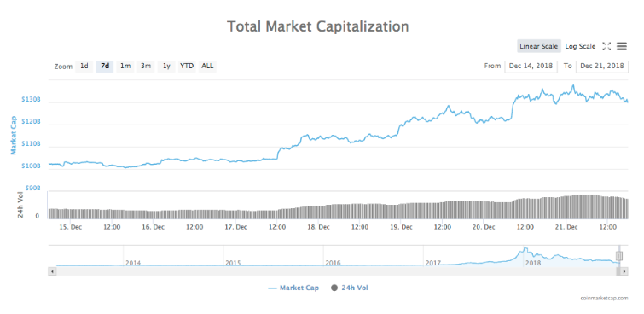Set zoom to 1m

[x=125, y=67]
